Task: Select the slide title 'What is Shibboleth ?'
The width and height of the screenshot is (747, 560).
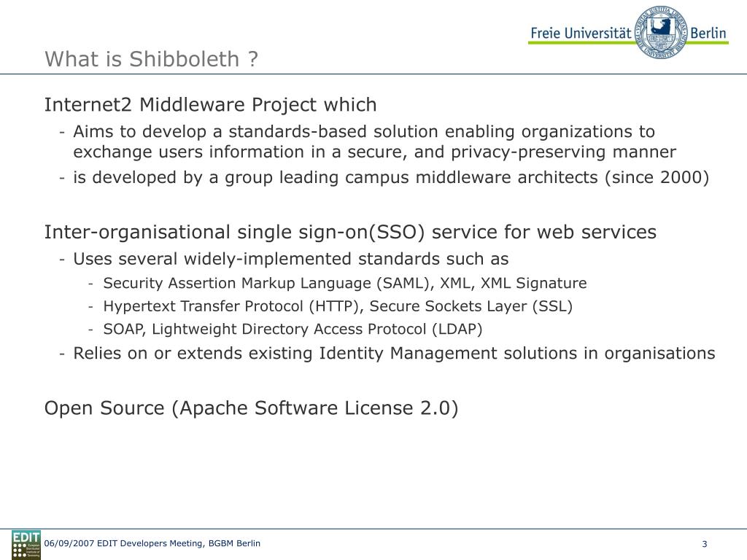Action: [x=152, y=59]
